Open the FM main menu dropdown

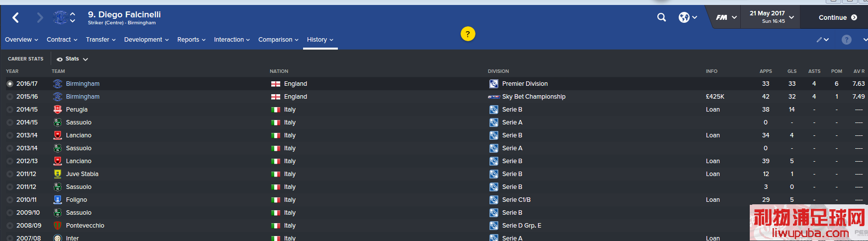tap(726, 17)
